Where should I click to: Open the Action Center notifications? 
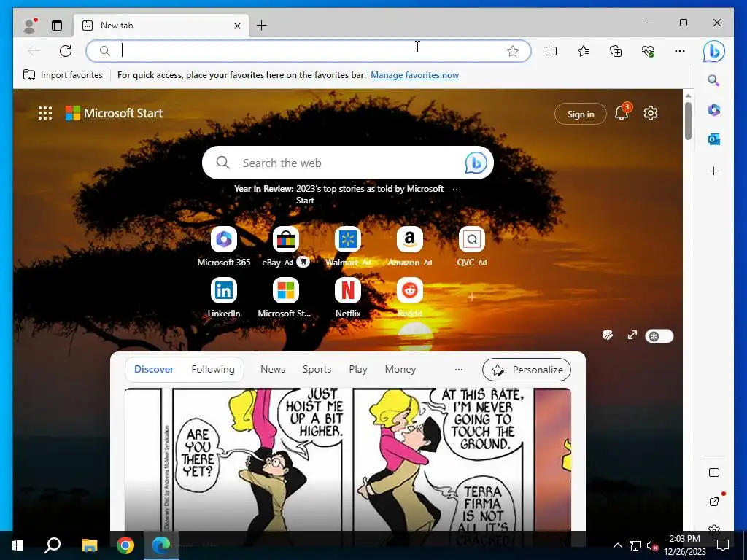[723, 545]
